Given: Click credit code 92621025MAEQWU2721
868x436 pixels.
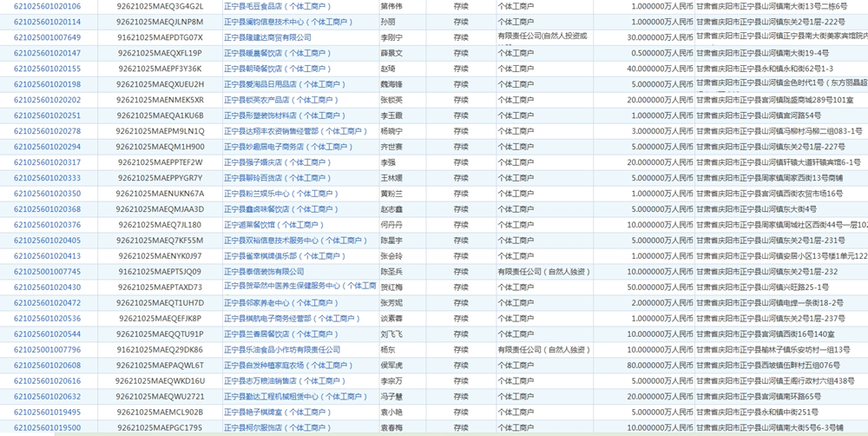Looking at the screenshot, I should 160,397.
